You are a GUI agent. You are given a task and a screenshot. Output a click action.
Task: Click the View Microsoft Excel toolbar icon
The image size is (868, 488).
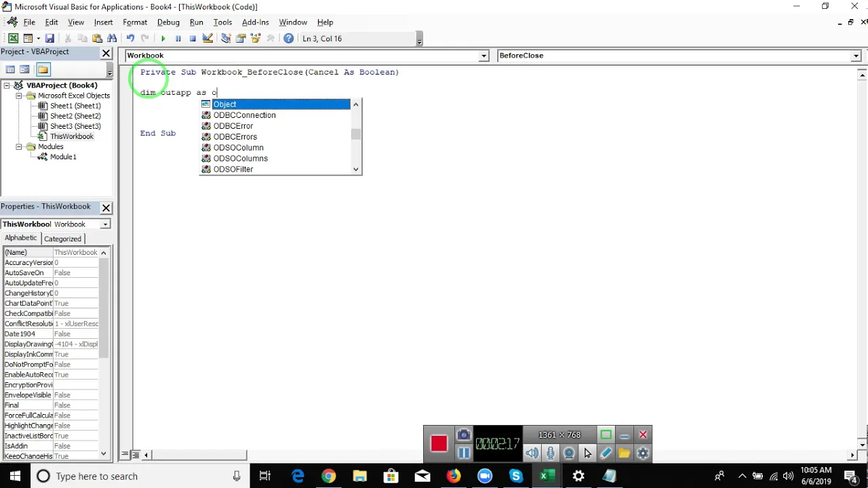(x=13, y=39)
